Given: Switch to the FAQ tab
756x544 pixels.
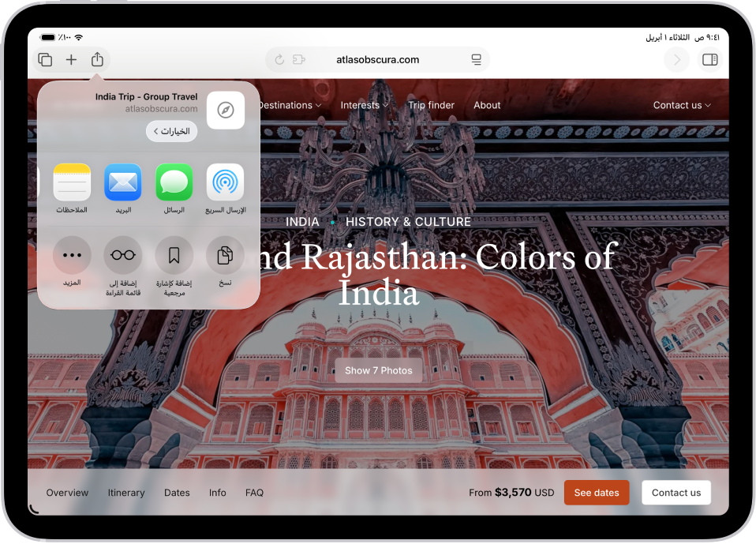Looking at the screenshot, I should (255, 493).
